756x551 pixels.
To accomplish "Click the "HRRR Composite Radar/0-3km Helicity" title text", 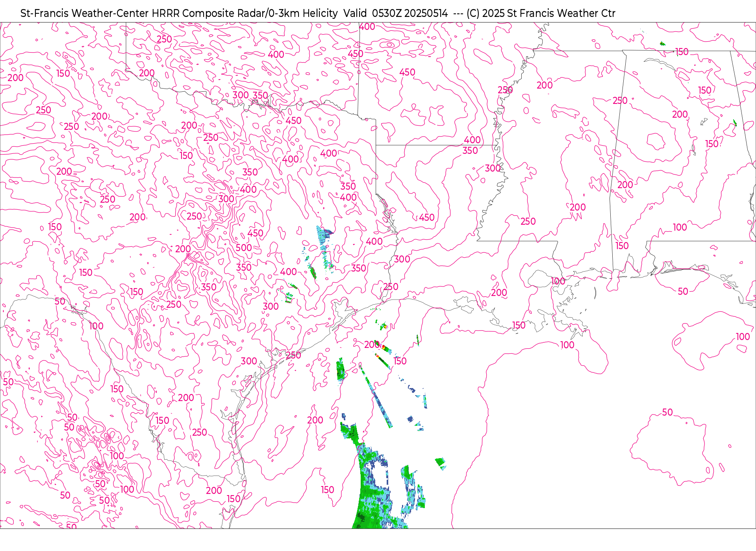I will 245,13.
